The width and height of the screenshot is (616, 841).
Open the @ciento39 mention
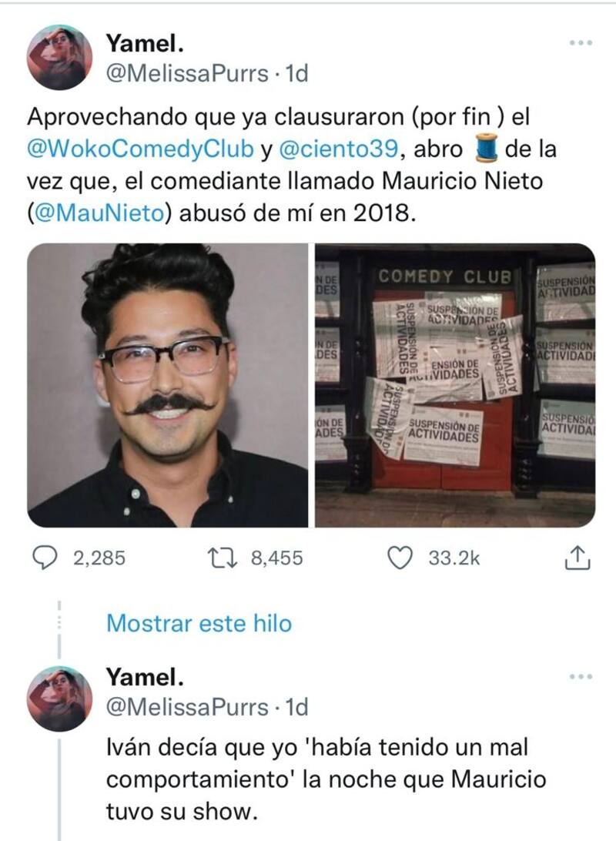[x=338, y=149]
